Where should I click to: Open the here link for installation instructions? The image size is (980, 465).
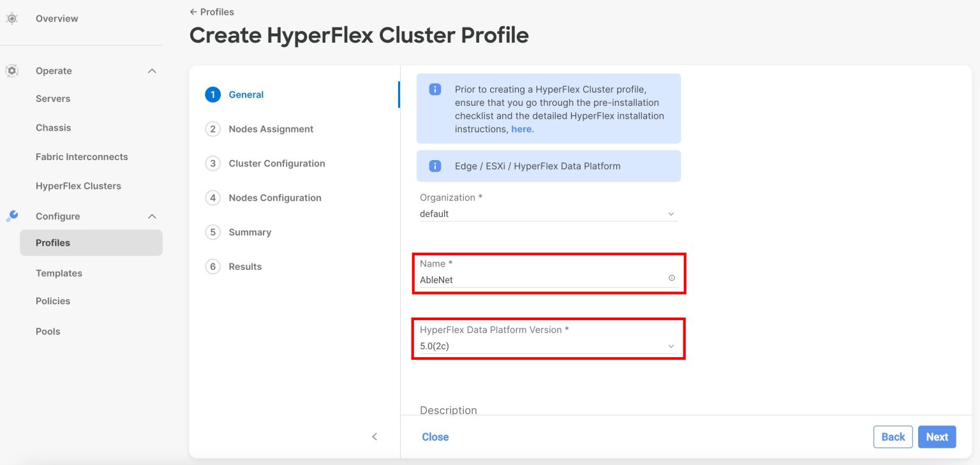tap(523, 129)
